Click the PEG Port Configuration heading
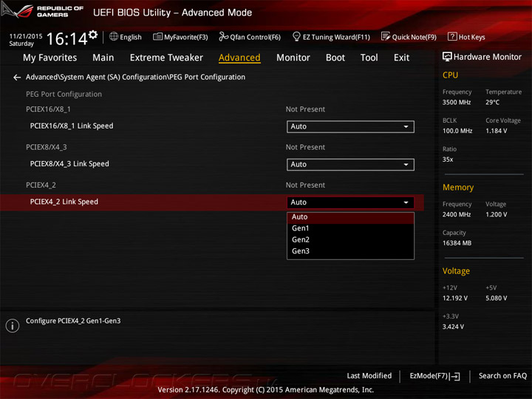532x399 pixels. coord(64,94)
